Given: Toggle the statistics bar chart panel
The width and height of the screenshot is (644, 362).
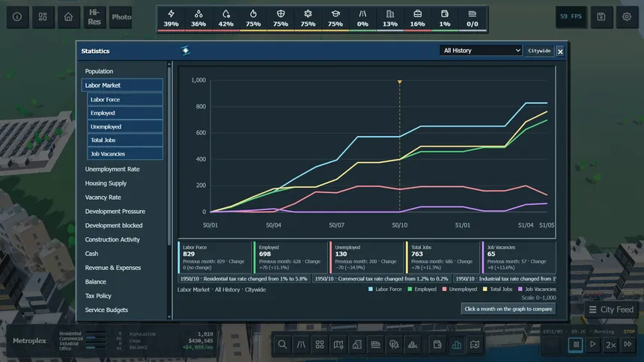Looking at the screenshot, I should tap(456, 344).
